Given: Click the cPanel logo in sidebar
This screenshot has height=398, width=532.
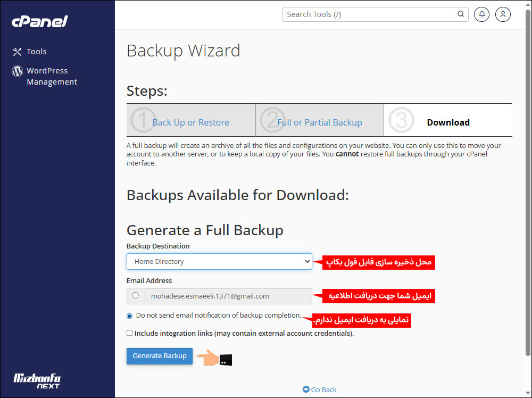Looking at the screenshot, I should tap(40, 21).
